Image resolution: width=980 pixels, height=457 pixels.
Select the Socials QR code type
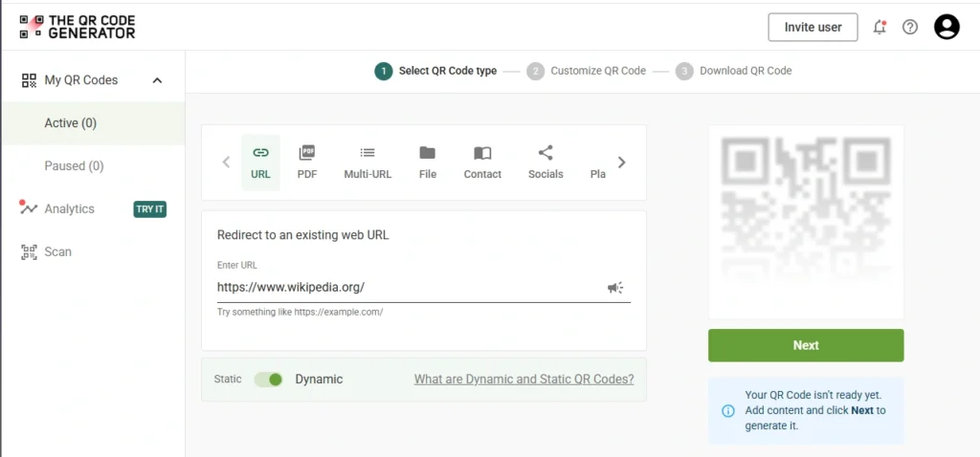546,163
